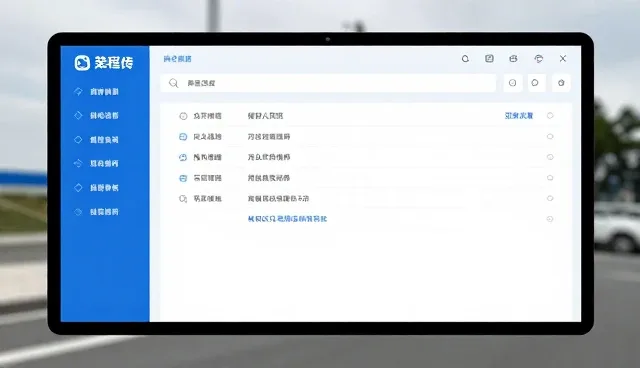Select the round radio button of the first list row
The width and height of the screenshot is (640, 368).
click(x=550, y=116)
